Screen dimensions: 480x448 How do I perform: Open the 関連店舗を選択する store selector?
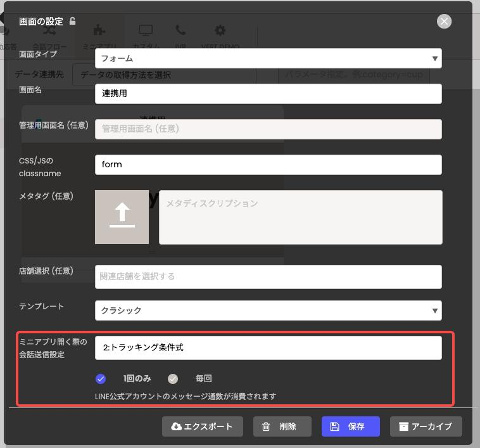[x=268, y=276]
